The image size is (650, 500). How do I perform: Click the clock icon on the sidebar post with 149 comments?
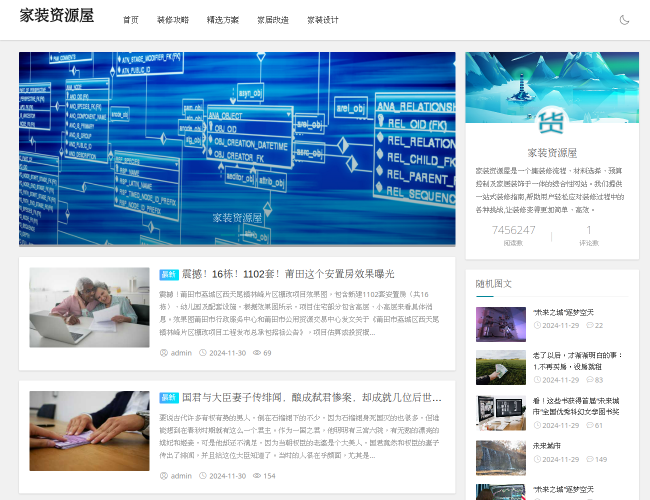point(537,459)
